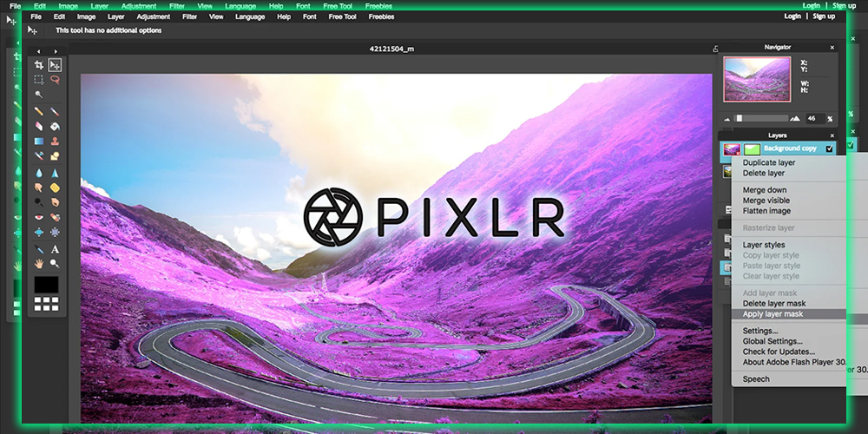Select the Eraser tool
The image size is (868, 434).
39,126
